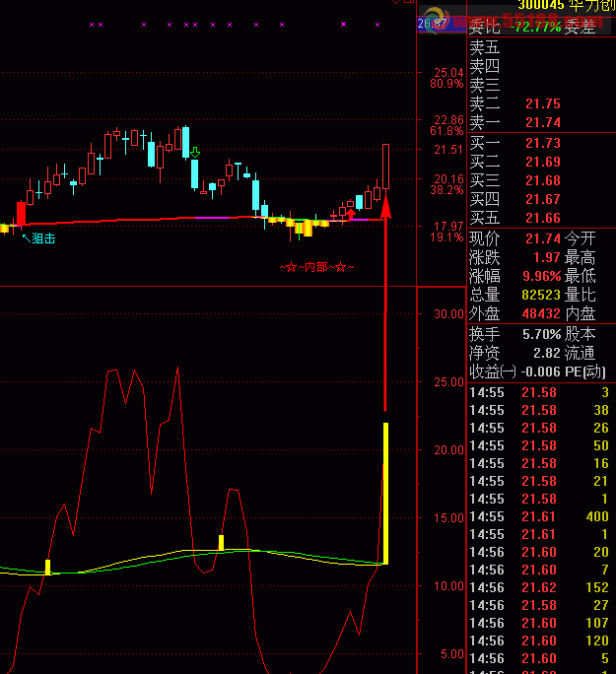Click the 现价 value 21.74
Screen dimensions: 616x674
click(x=543, y=238)
